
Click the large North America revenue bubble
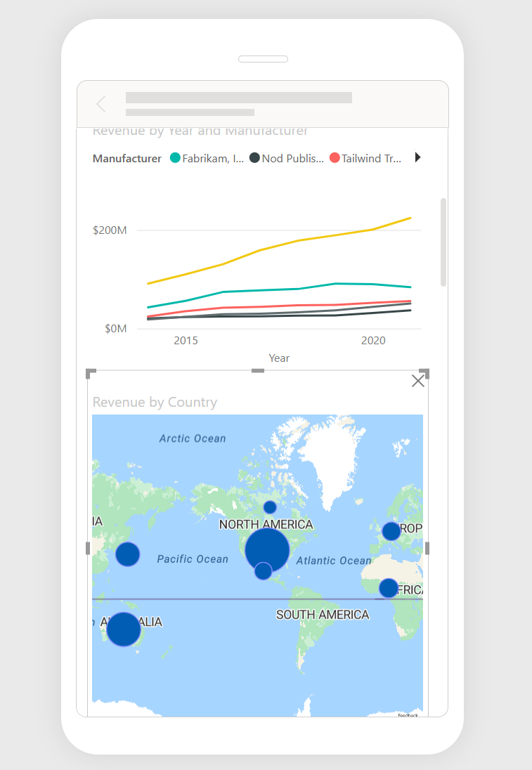(267, 550)
